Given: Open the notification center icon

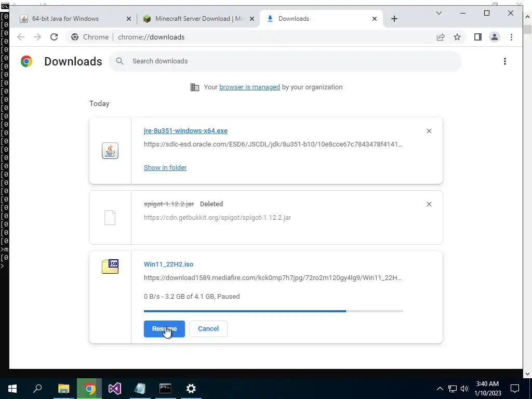Looking at the screenshot, I should 515,389.
